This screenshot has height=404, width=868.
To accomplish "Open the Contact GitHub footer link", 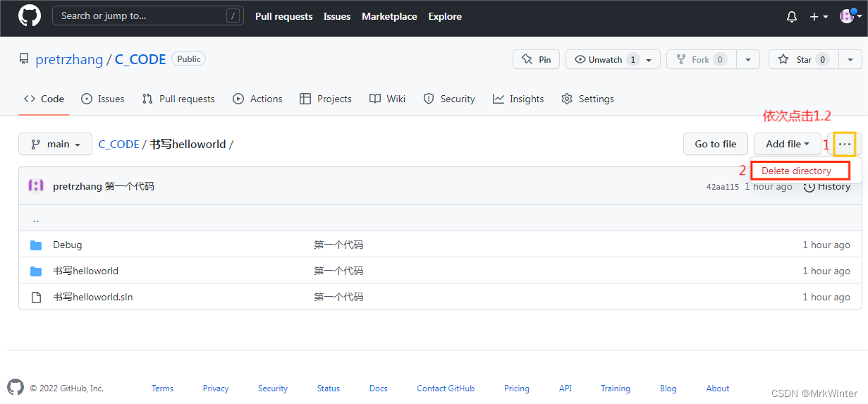I will click(x=446, y=388).
